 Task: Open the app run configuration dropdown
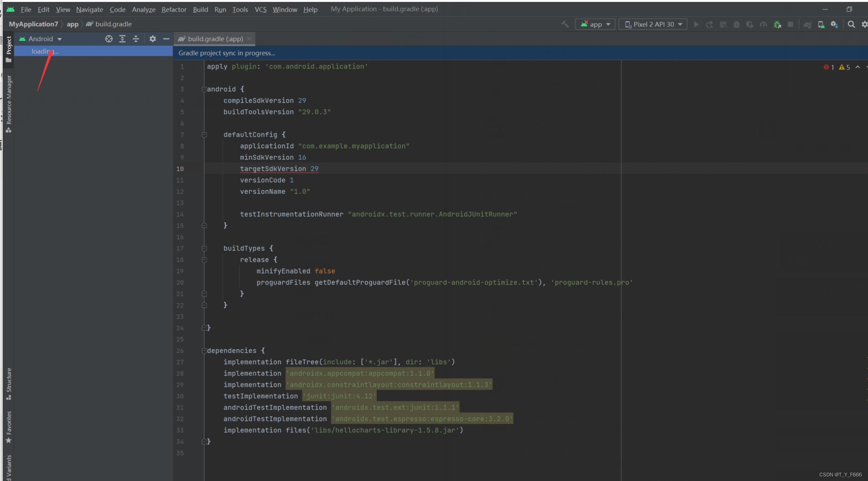(x=595, y=24)
